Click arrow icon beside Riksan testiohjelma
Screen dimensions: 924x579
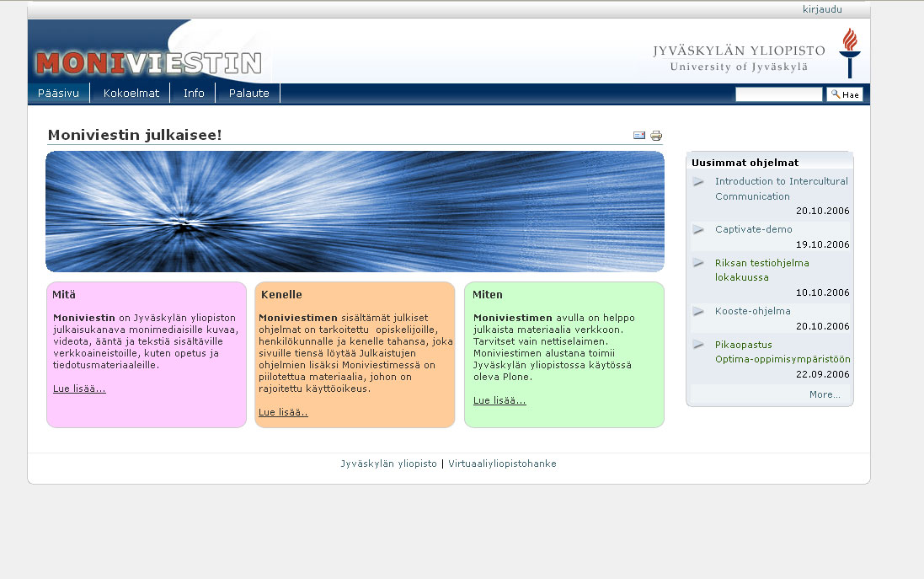coord(698,263)
